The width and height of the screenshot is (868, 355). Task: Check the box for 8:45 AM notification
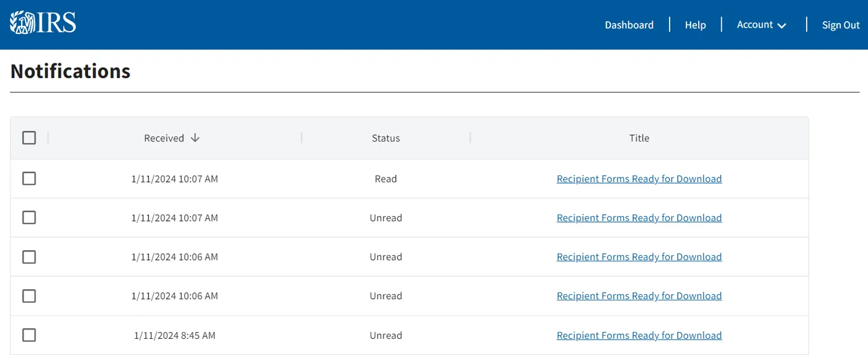pos(29,335)
